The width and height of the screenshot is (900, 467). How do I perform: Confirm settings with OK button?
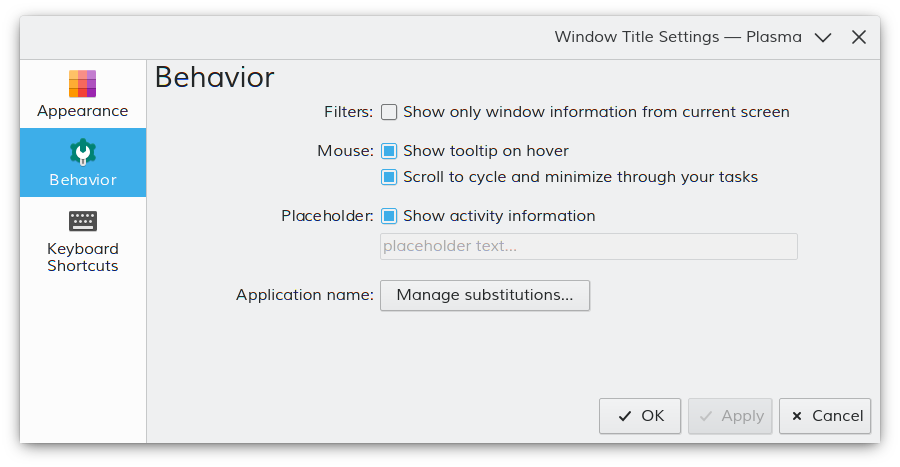(640, 416)
